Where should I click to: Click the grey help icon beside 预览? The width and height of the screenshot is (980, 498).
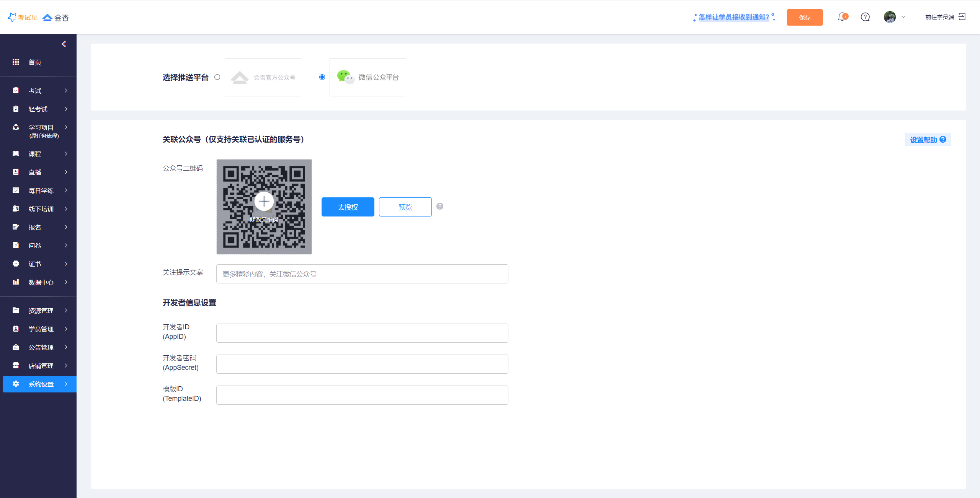pyautogui.click(x=440, y=207)
